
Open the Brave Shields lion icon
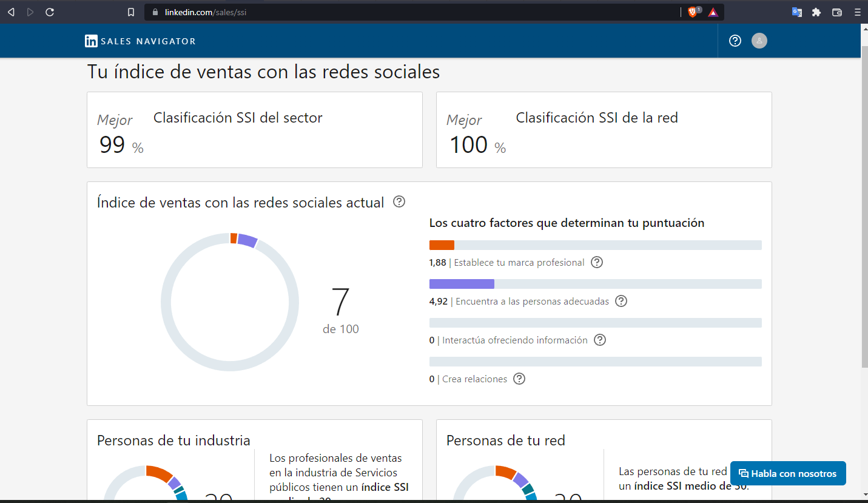694,12
